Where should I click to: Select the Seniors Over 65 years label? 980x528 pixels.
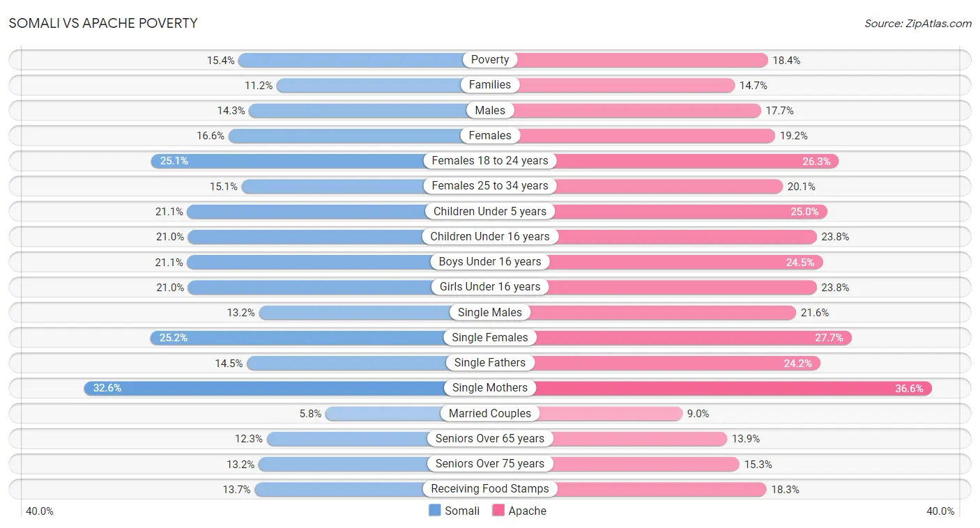(x=490, y=438)
